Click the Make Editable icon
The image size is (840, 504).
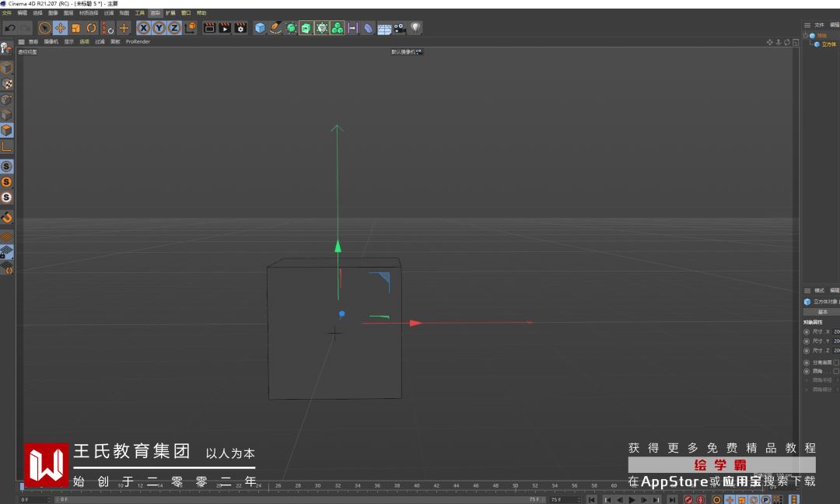(6, 49)
